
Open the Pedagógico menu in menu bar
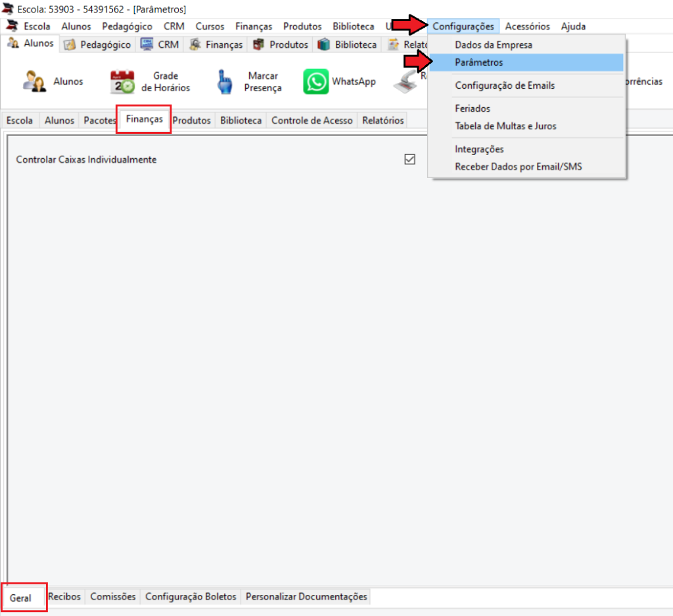point(127,26)
